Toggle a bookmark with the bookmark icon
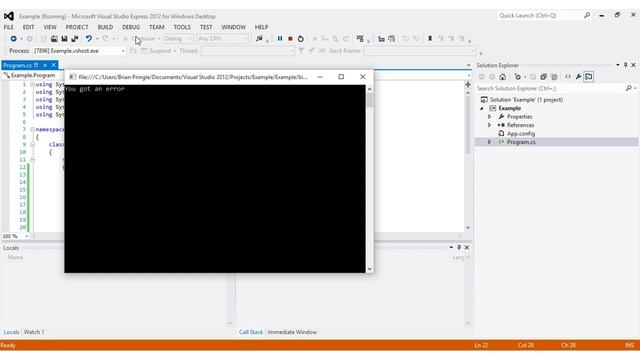The height and width of the screenshot is (360, 640). tap(430, 38)
